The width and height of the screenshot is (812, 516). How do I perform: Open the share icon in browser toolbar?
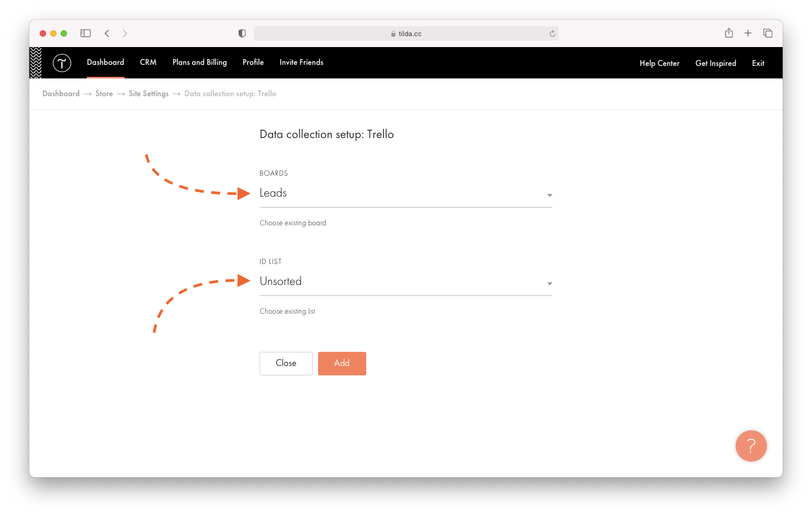728,33
